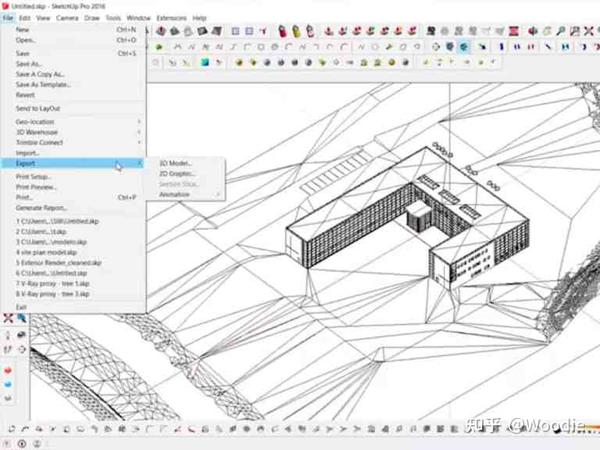Click the circled dot status bar icon
This screenshot has height=450, width=600.
coord(22,443)
